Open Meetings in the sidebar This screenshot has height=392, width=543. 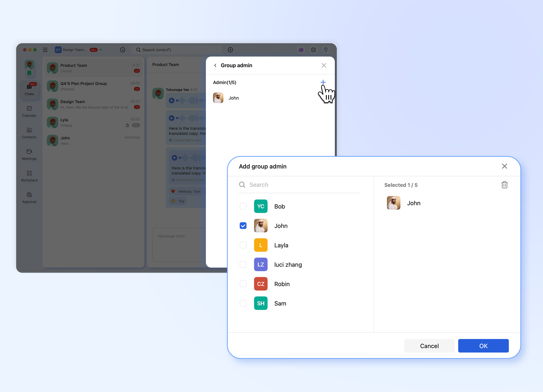click(29, 155)
